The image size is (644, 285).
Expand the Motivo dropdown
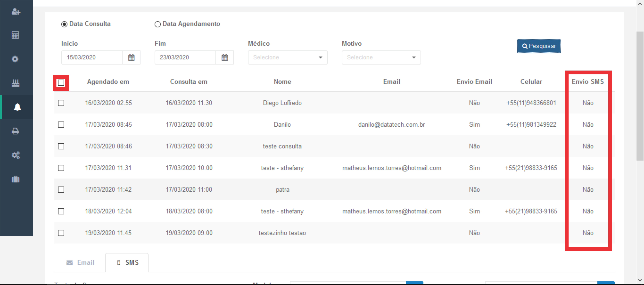pyautogui.click(x=381, y=57)
